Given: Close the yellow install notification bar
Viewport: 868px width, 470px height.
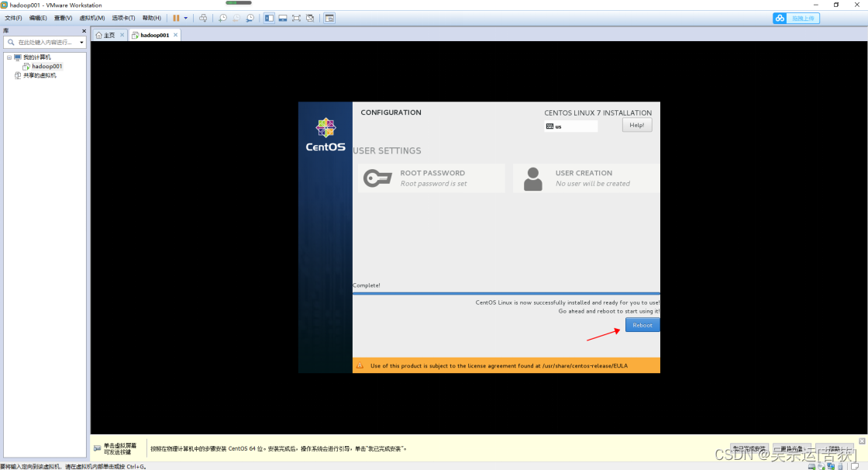Looking at the screenshot, I should point(862,441).
